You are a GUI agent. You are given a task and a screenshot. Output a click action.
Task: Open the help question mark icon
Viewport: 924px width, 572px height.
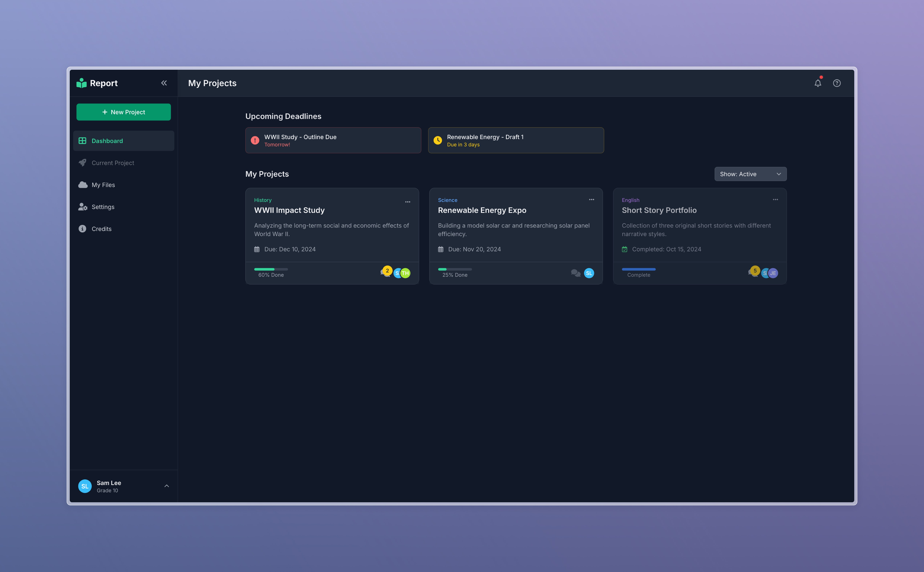click(837, 83)
